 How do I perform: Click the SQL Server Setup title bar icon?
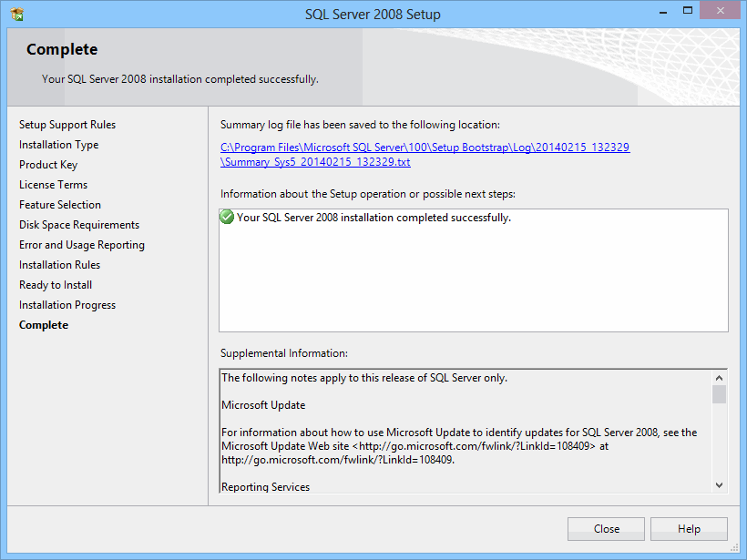click(x=16, y=14)
